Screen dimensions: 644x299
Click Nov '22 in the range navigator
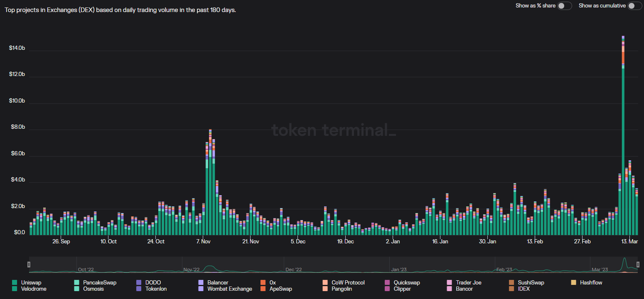tap(192, 270)
